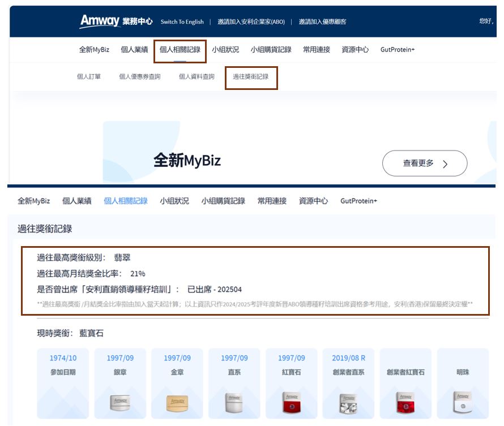The width and height of the screenshot is (504, 426).
Task: Choose 個人優惠券查詢 from the submenu
Action: (140, 77)
